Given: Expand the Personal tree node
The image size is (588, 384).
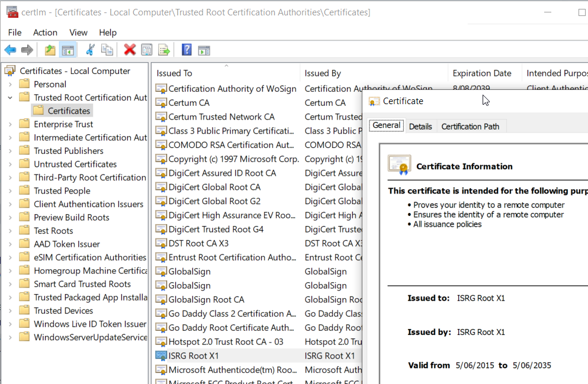Looking at the screenshot, I should tap(10, 84).
